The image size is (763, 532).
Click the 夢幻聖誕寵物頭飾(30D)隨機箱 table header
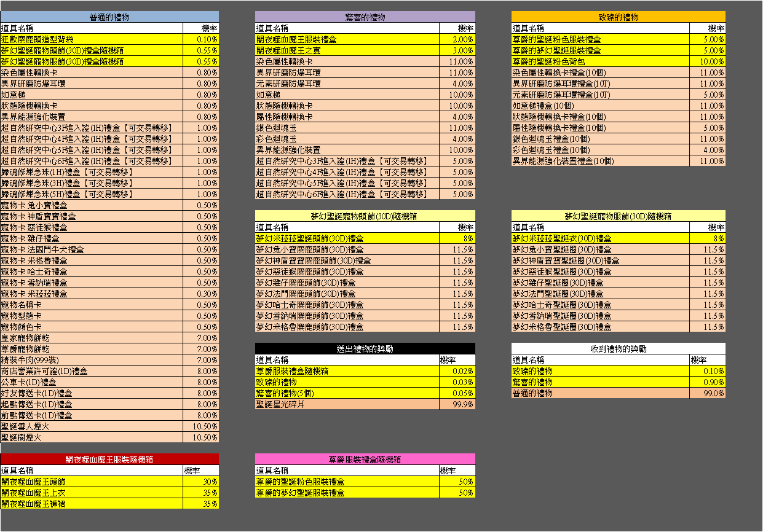(365, 216)
